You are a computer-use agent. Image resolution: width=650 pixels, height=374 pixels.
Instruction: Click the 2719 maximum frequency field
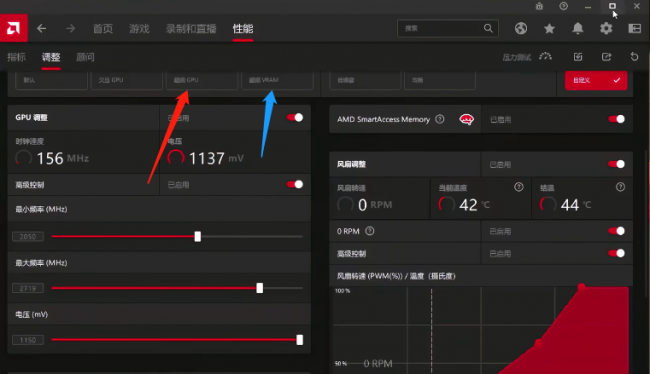click(x=28, y=288)
